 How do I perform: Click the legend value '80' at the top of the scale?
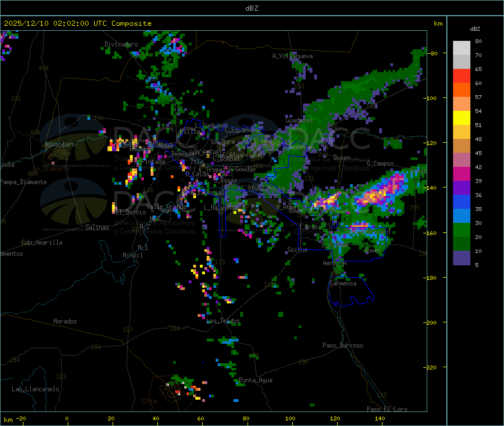click(x=478, y=41)
